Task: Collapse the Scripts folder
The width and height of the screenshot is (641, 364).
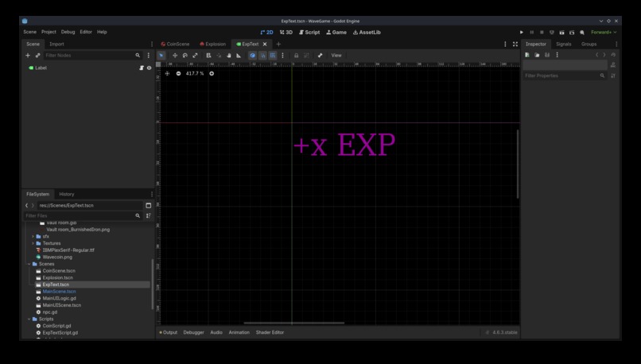Action: 29,319
